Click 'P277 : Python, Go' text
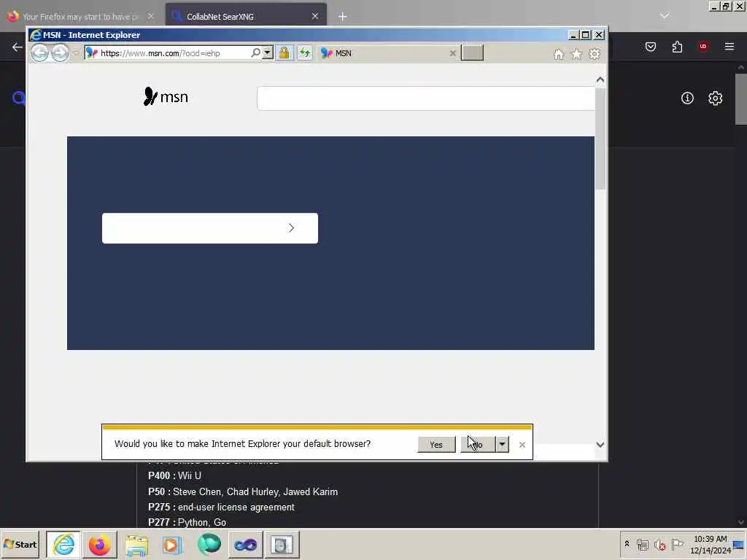Viewport: 747px width, 560px height. point(187,522)
